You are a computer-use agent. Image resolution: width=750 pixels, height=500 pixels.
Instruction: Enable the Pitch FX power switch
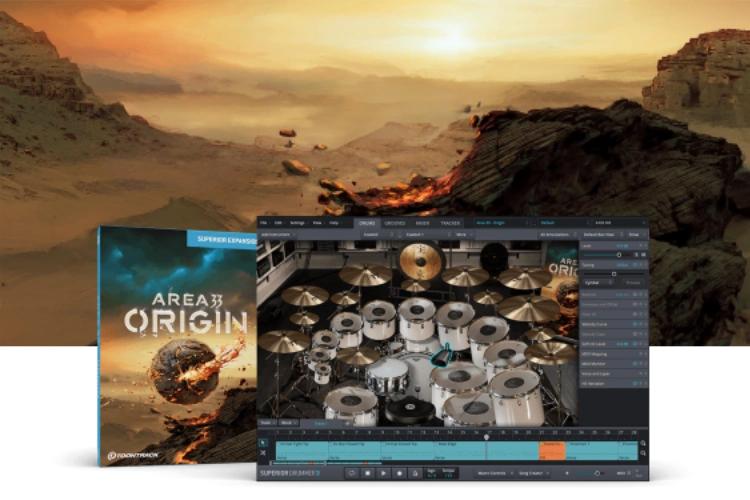coord(635,314)
